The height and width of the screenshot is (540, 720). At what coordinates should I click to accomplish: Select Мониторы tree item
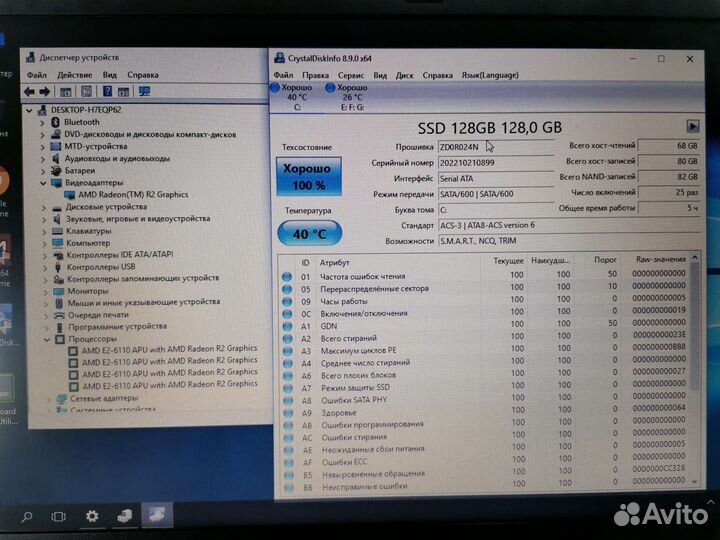pos(88,291)
